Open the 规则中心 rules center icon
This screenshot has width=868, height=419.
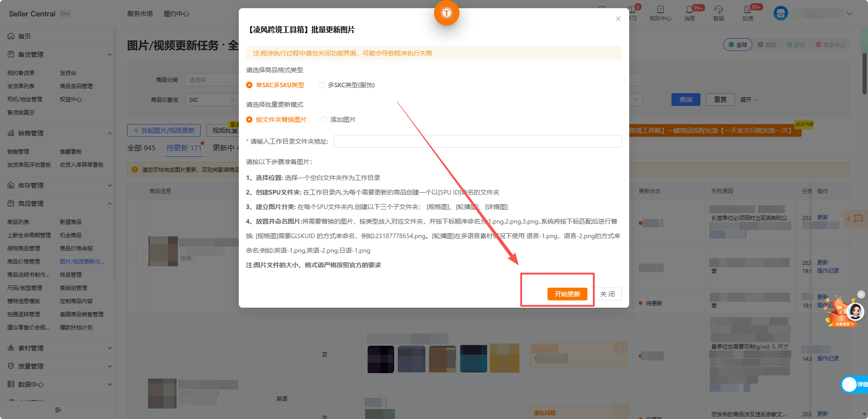pyautogui.click(x=660, y=10)
